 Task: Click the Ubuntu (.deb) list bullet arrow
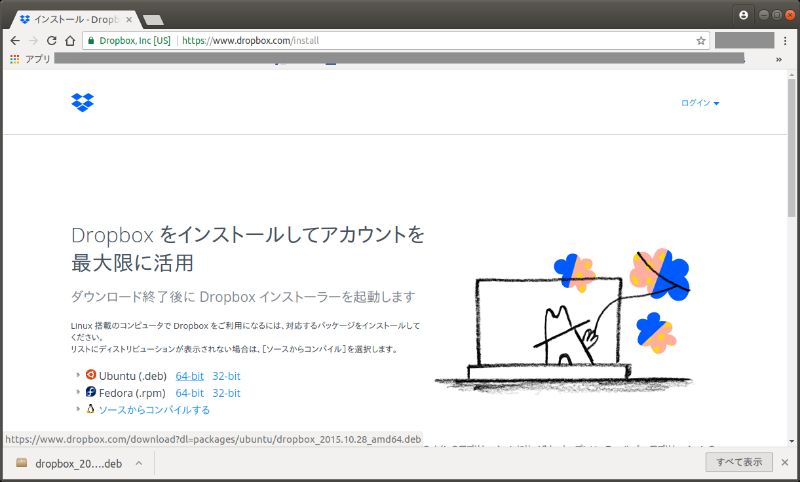pos(78,375)
